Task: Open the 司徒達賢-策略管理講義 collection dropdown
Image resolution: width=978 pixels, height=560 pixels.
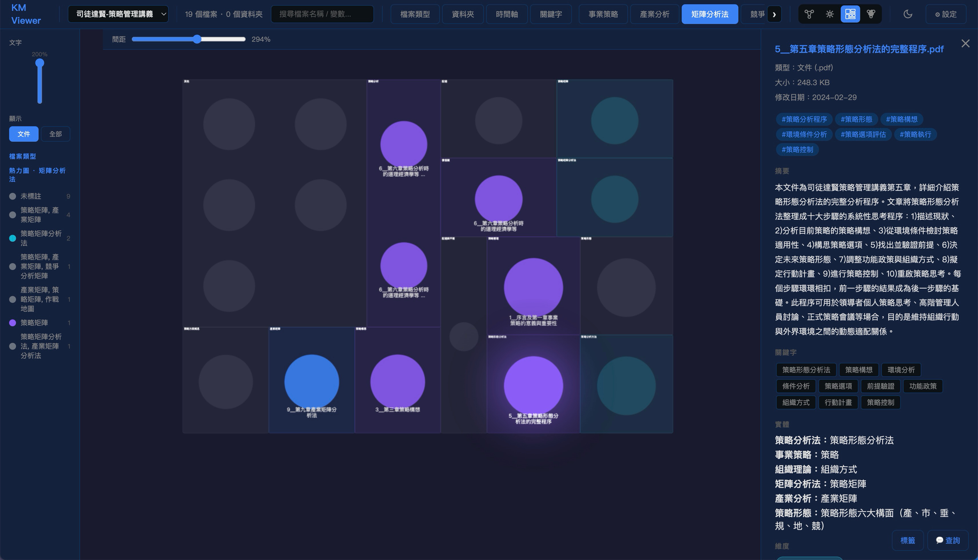Action: click(118, 14)
